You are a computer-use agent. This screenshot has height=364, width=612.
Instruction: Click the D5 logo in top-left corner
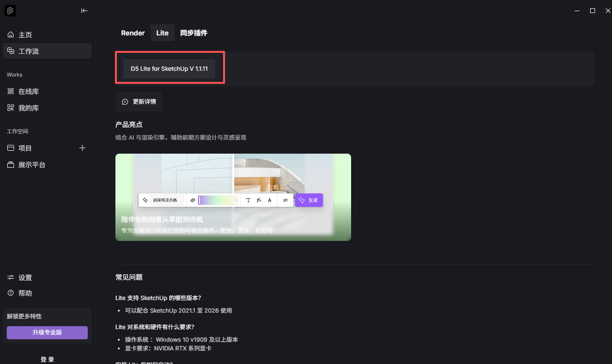10,11
